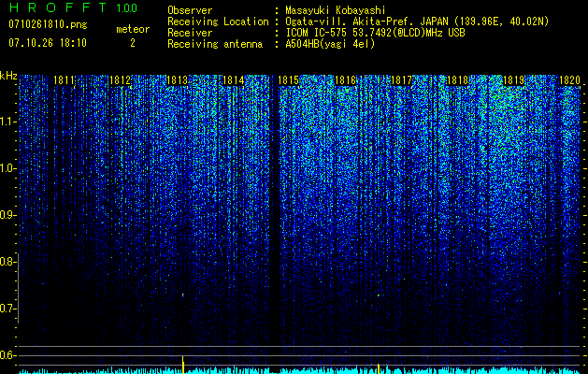Click the short yellow meteor spike near 1816

(x=378, y=368)
